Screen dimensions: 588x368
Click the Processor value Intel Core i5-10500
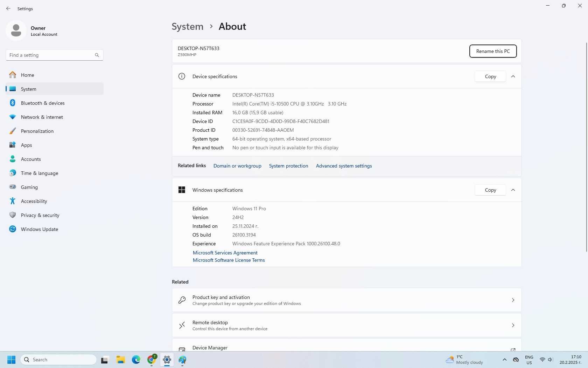[x=289, y=104]
